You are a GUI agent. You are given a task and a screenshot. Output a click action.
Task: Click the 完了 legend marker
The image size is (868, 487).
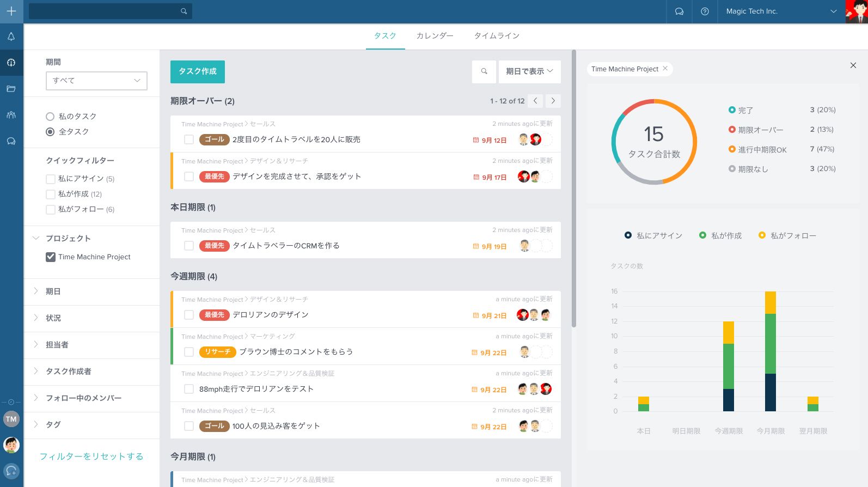(x=732, y=110)
